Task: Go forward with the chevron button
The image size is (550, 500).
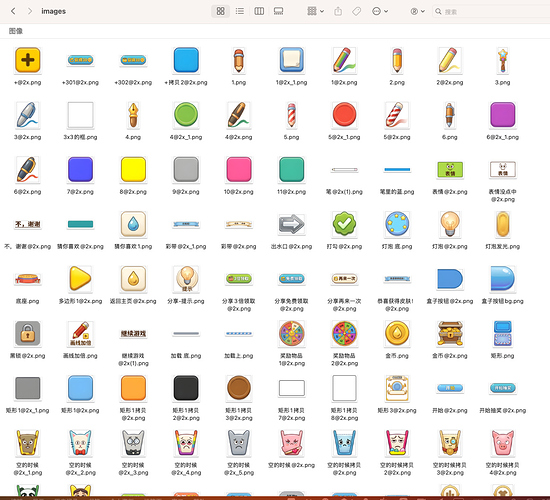Action: [30, 11]
